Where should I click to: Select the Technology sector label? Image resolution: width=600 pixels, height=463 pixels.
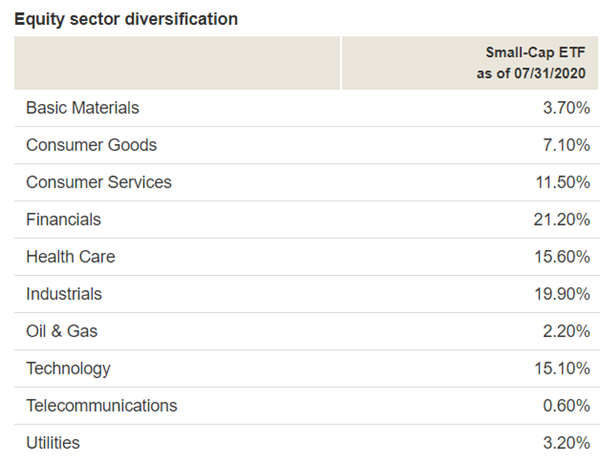[69, 368]
